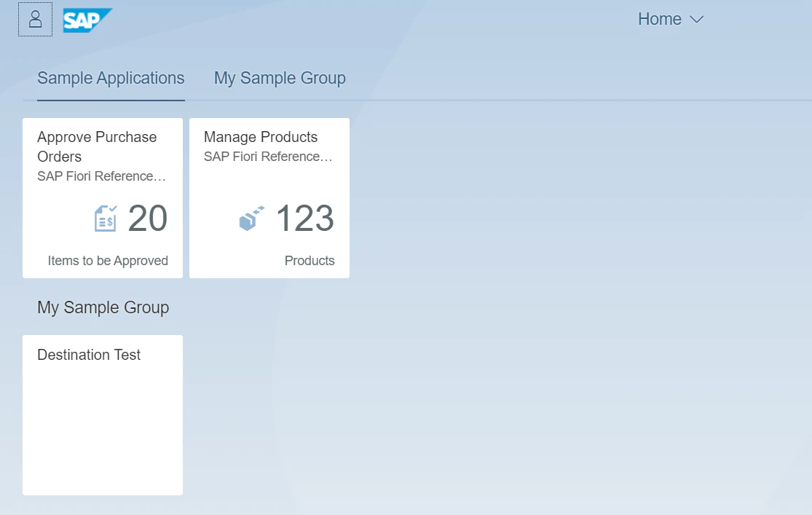The height and width of the screenshot is (515, 812).
Task: Click the product box icon
Action: tap(252, 218)
